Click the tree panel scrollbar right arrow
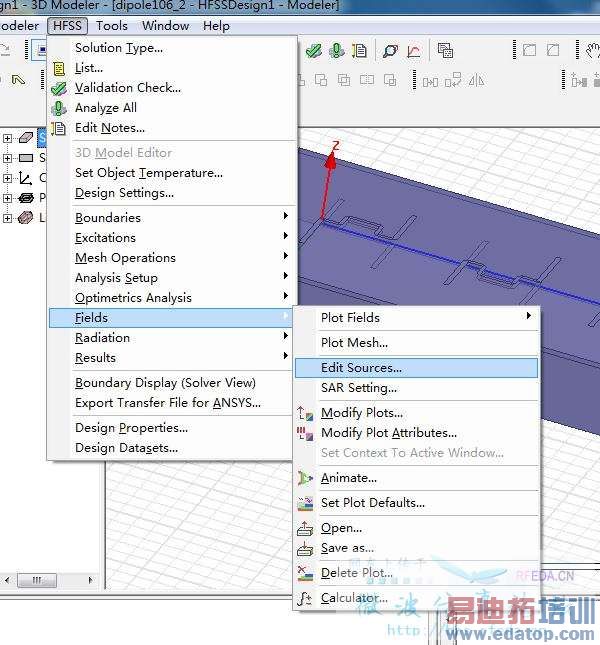This screenshot has width=600, height=645. (x=90, y=580)
